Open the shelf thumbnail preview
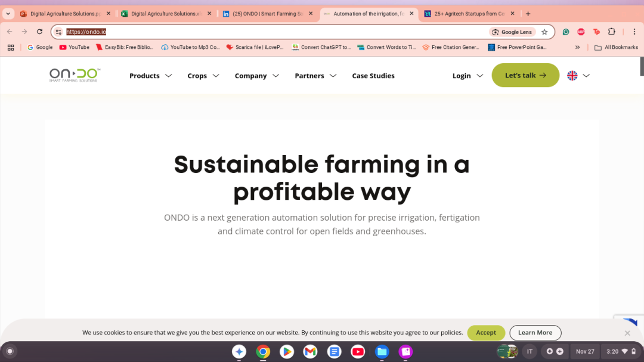The width and height of the screenshot is (644, 362). [507, 351]
